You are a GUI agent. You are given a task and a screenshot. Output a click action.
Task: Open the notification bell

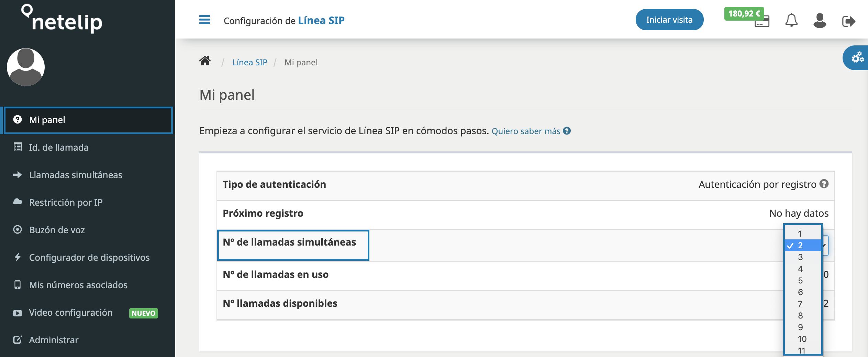(791, 21)
